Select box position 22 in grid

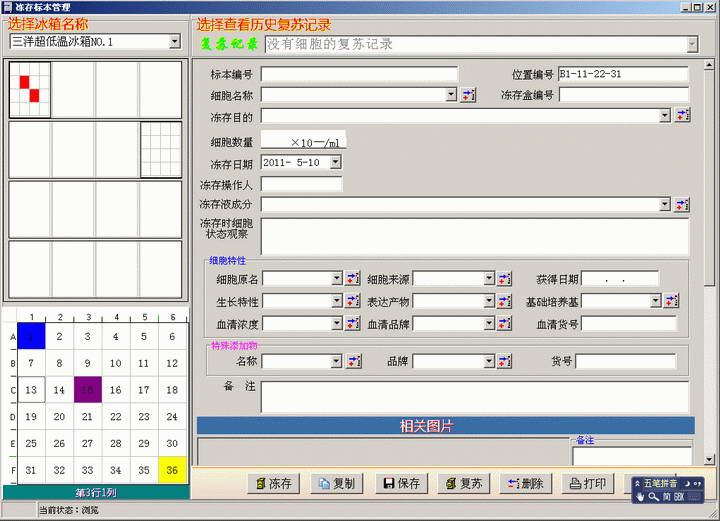[x=116, y=416]
